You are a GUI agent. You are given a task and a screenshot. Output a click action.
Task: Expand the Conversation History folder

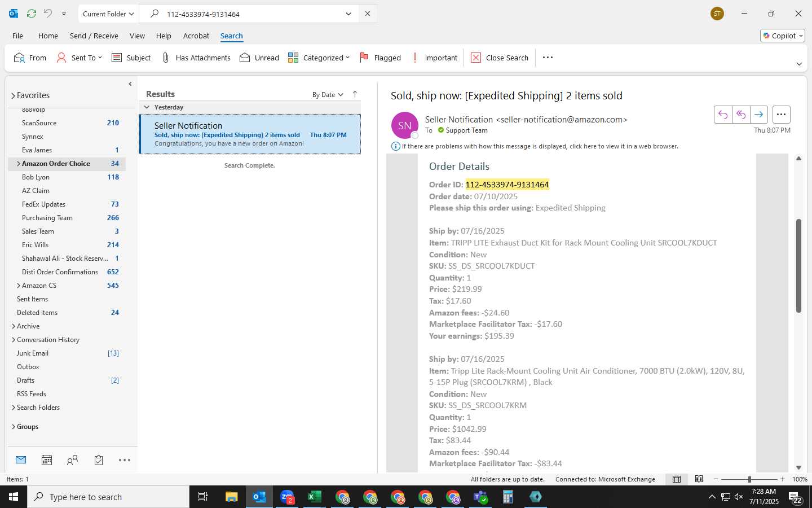[14, 340]
